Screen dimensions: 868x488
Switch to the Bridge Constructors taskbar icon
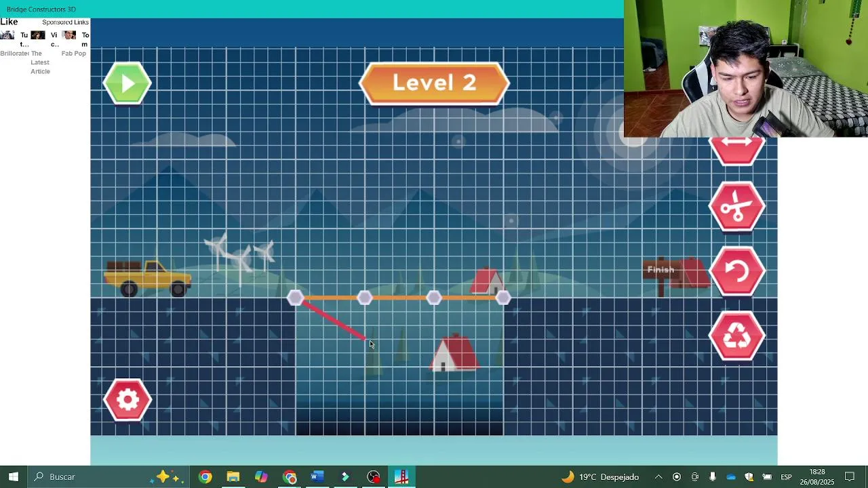pyautogui.click(x=401, y=477)
